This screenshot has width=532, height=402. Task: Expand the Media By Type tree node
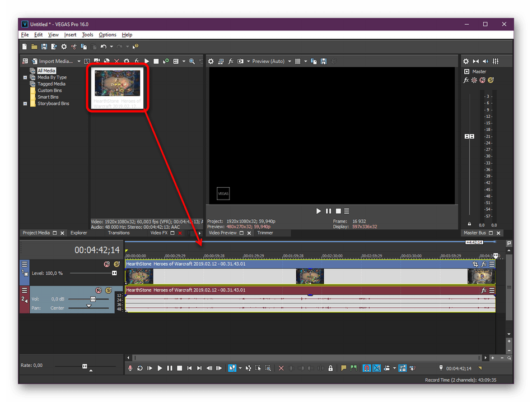point(25,77)
